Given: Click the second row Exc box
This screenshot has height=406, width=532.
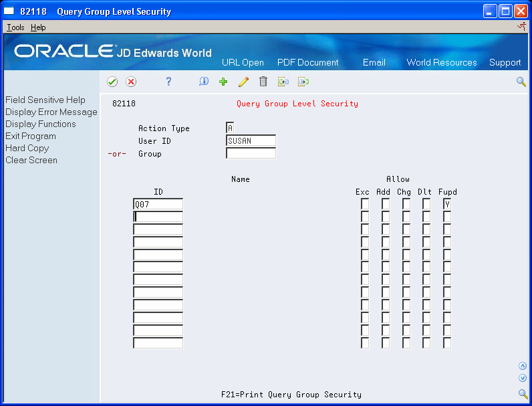Looking at the screenshot, I should [365, 217].
